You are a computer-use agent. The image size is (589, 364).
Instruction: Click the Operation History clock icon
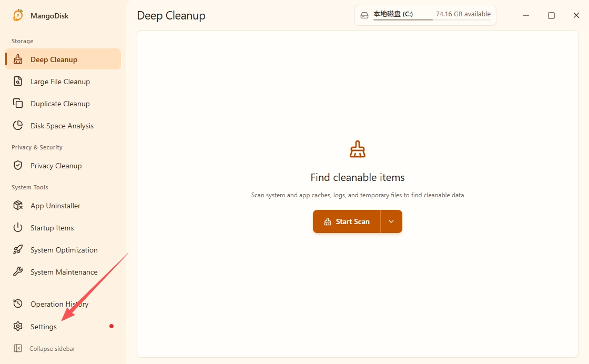pos(18,304)
